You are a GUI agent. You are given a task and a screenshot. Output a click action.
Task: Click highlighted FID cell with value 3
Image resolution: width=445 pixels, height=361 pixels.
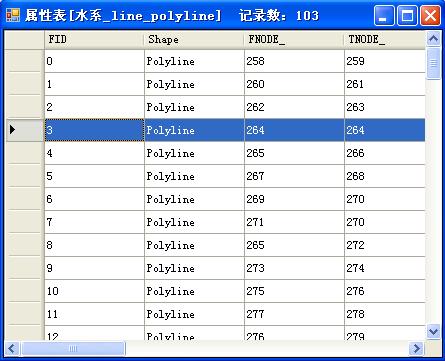(x=94, y=130)
